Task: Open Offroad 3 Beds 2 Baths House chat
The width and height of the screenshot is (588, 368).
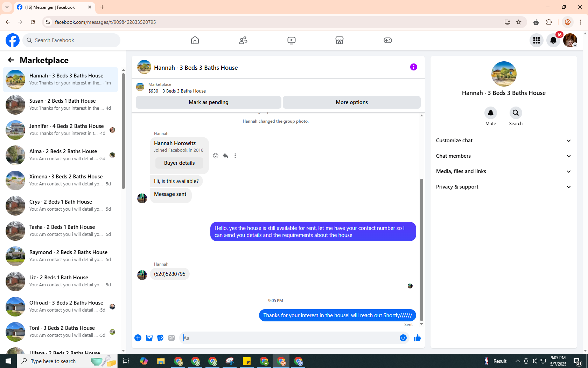Action: tap(60, 307)
